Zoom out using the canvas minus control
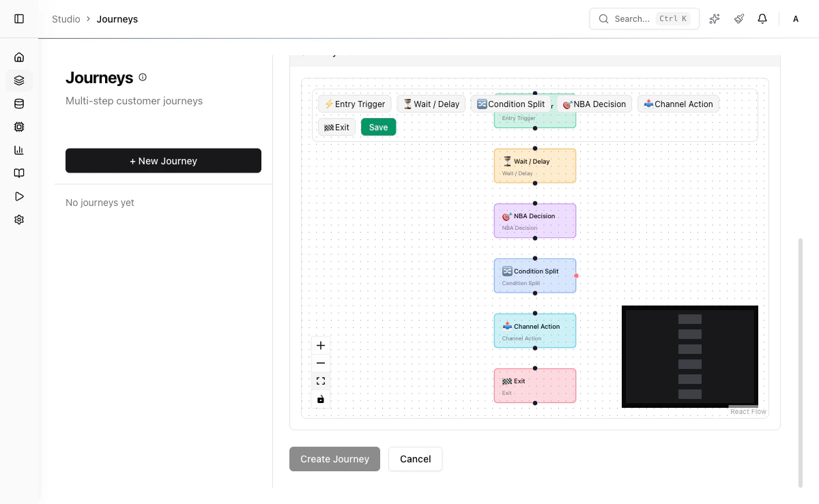 [321, 363]
